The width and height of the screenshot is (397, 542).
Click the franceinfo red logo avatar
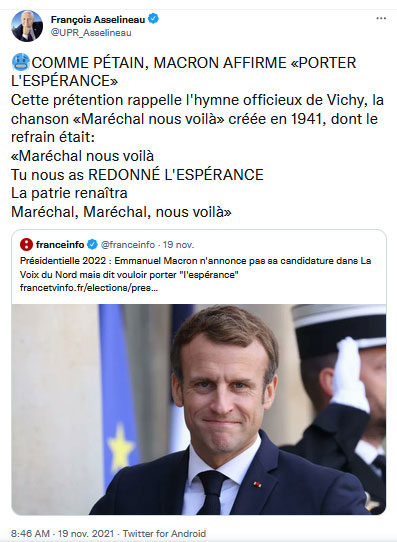26,245
